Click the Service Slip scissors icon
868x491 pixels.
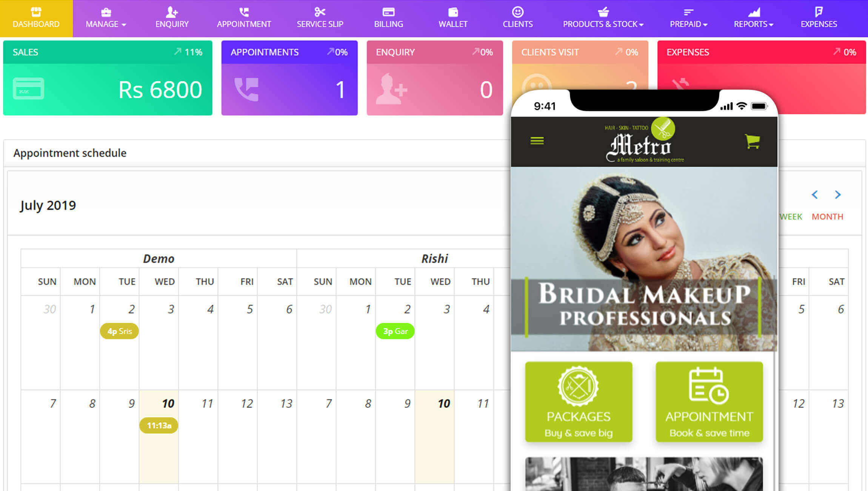[x=320, y=12]
